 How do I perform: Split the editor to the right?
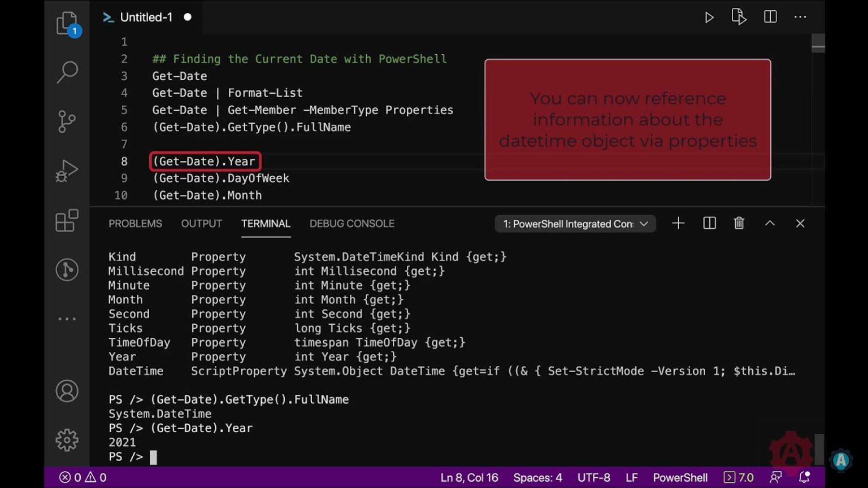click(x=770, y=17)
